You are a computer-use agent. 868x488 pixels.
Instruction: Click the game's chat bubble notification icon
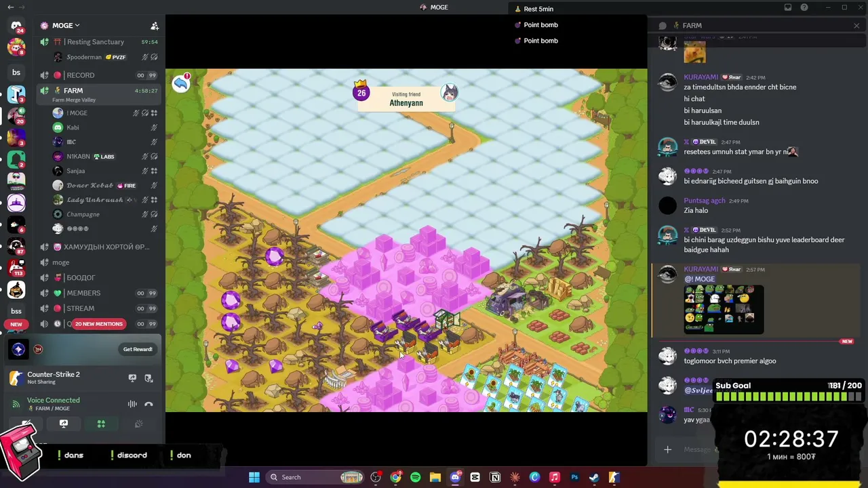tap(180, 83)
